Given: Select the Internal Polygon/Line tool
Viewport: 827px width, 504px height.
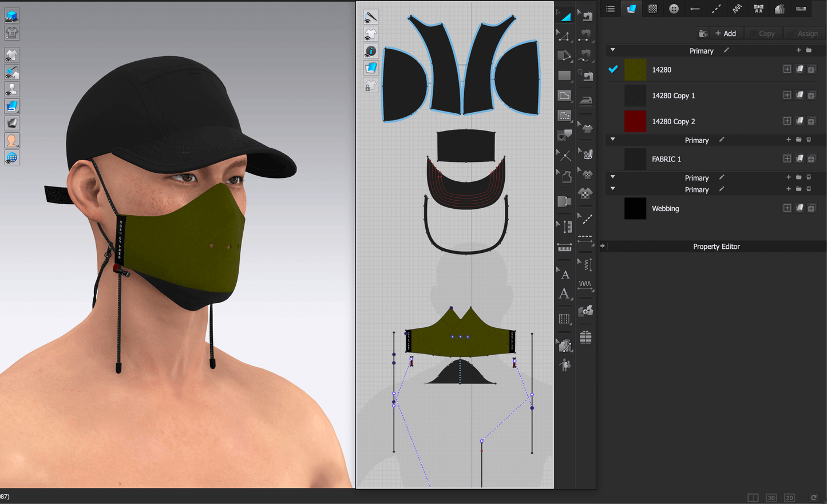Looking at the screenshot, I should tap(564, 96).
